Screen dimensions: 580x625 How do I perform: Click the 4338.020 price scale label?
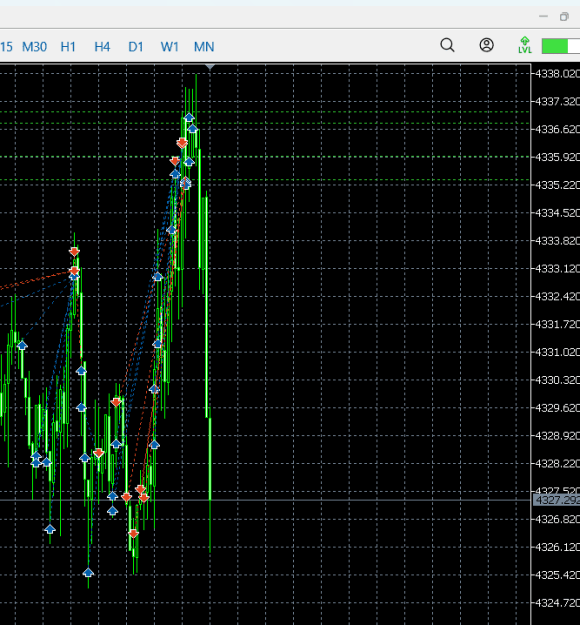(557, 74)
